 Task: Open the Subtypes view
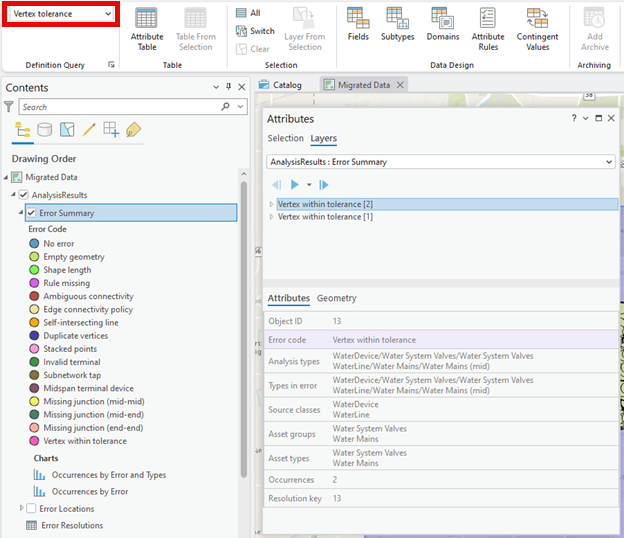[x=398, y=24]
